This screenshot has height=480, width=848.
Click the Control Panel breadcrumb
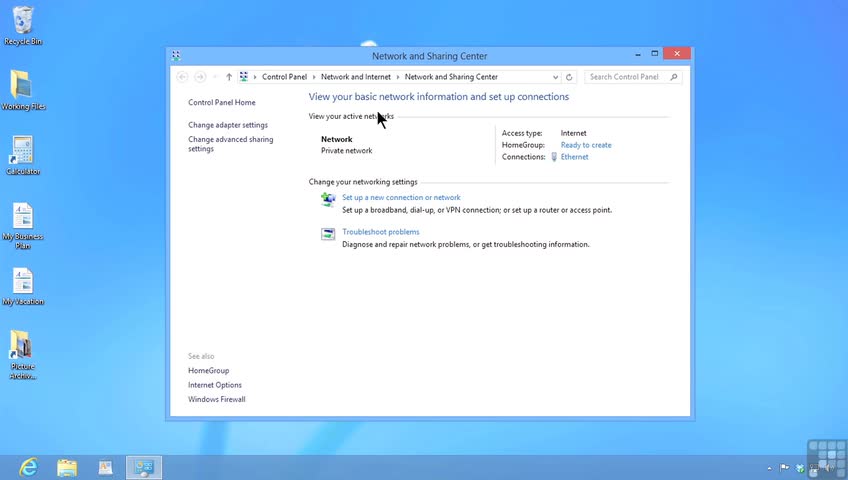point(284,77)
